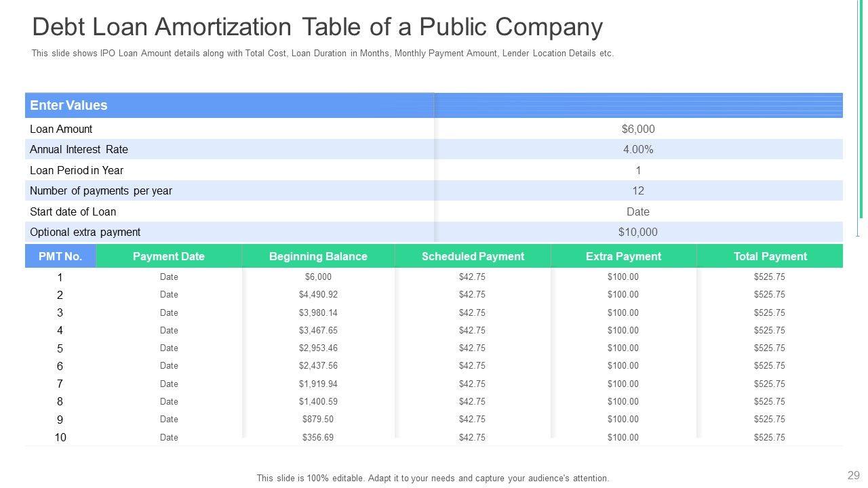Click the $4,490.92 beginning balance cell

[x=318, y=295]
